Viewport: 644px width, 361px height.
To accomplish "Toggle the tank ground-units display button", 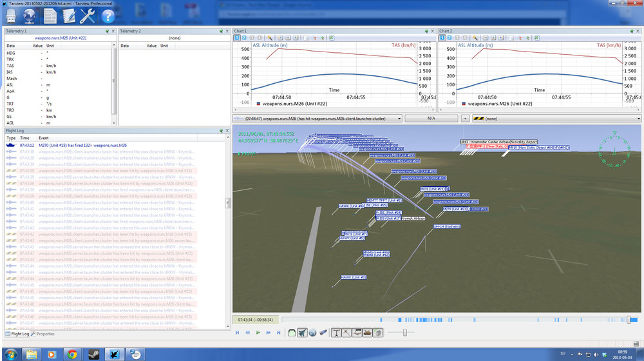I will [x=368, y=333].
